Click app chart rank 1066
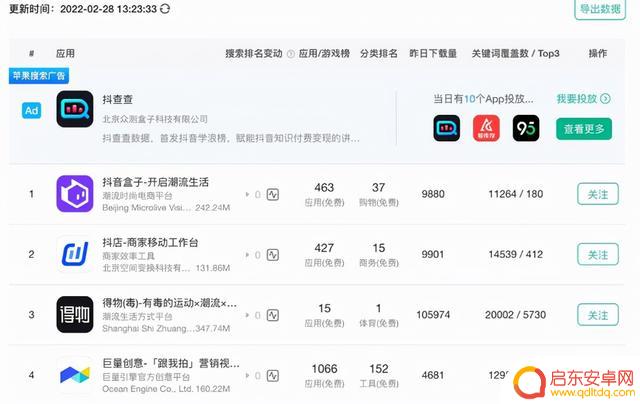 (x=324, y=369)
